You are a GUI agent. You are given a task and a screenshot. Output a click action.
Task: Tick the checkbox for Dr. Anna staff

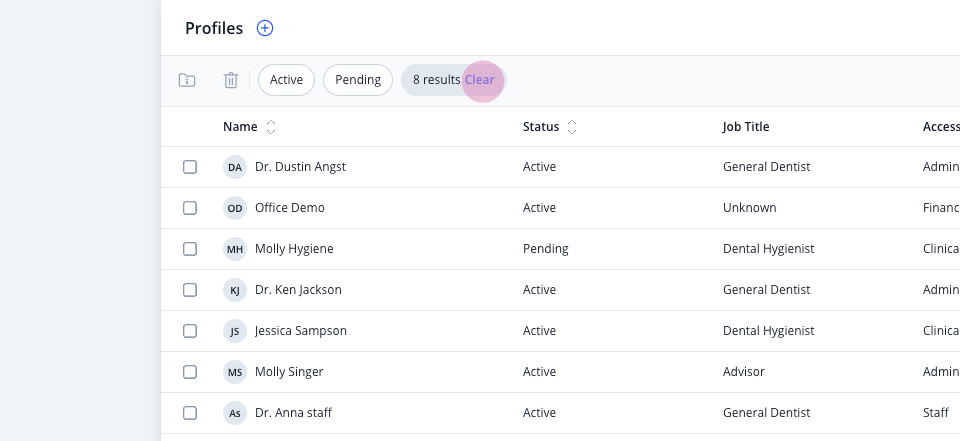pos(190,413)
